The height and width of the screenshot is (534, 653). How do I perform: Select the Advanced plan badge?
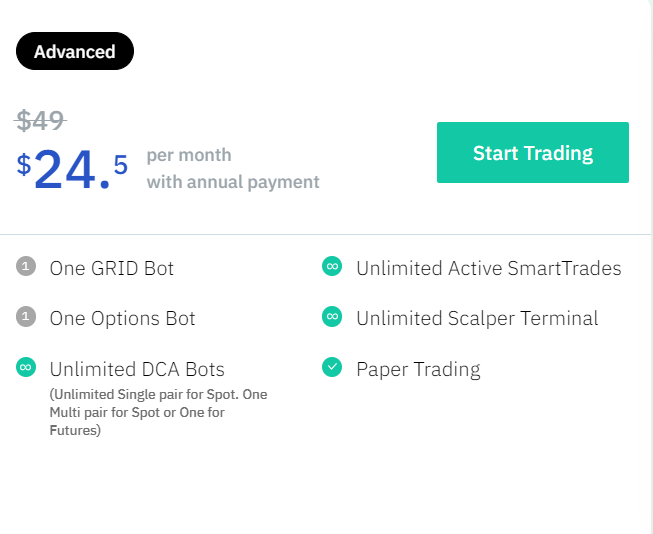(75, 51)
